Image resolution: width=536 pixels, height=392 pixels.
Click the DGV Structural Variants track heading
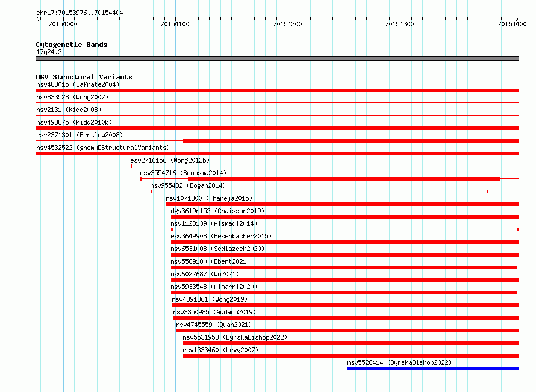(84, 77)
